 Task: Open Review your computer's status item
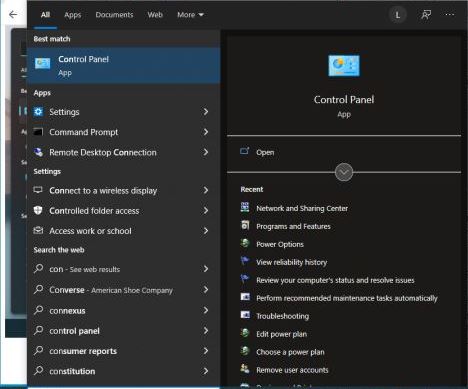(335, 280)
